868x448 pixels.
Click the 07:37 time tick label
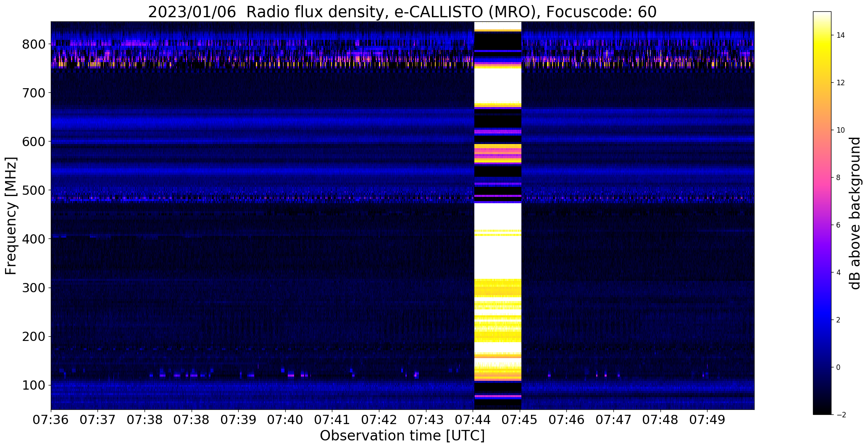(x=98, y=420)
